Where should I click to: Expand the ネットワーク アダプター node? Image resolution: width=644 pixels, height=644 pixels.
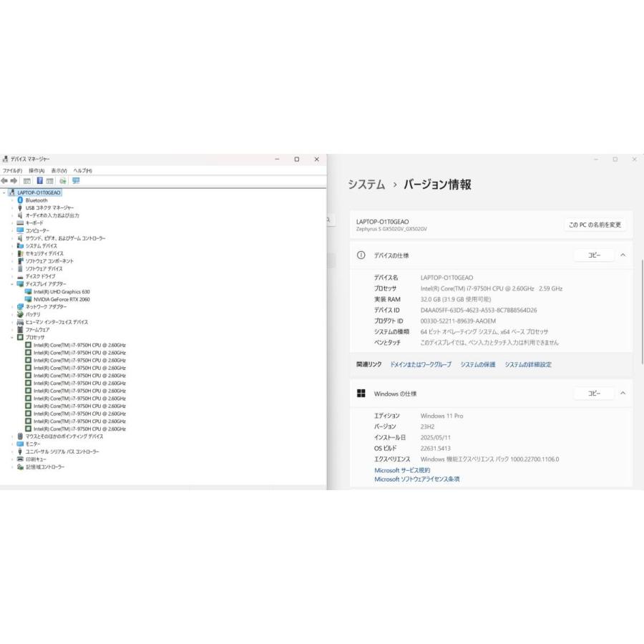[12, 307]
